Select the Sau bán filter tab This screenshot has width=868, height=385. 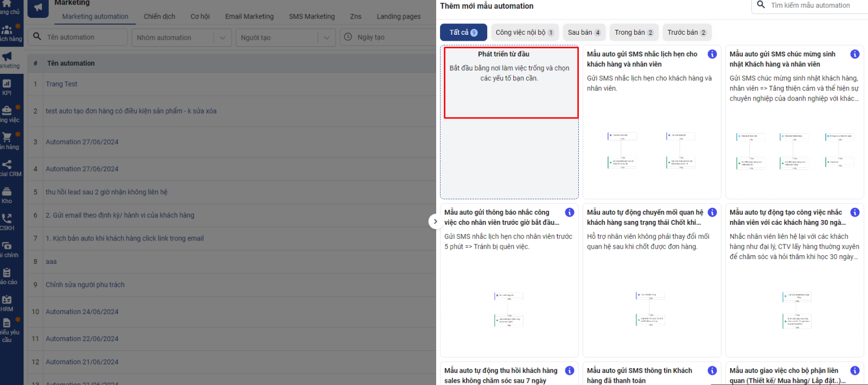[584, 33]
